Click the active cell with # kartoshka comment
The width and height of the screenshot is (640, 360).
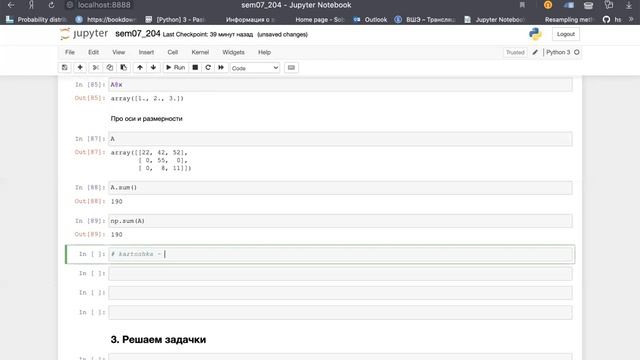[x=340, y=254]
